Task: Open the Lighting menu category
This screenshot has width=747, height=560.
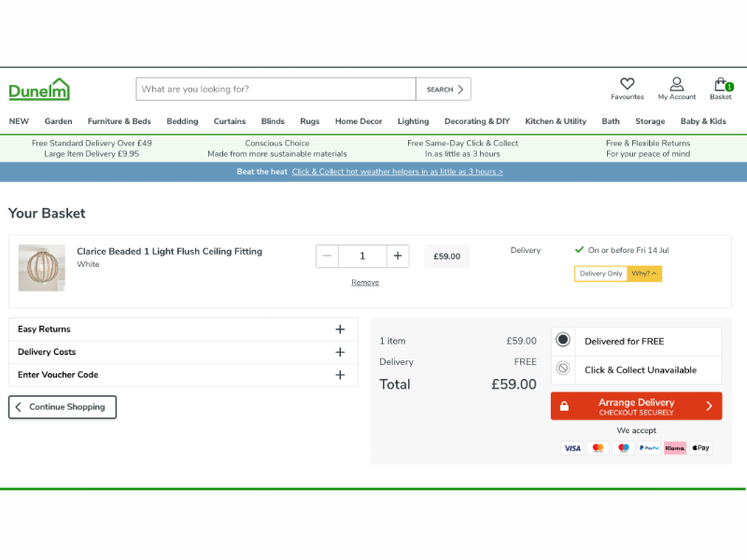Action: point(413,121)
